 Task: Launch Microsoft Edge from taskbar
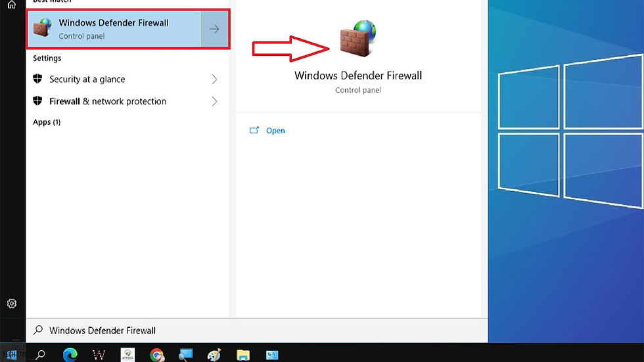click(x=70, y=355)
